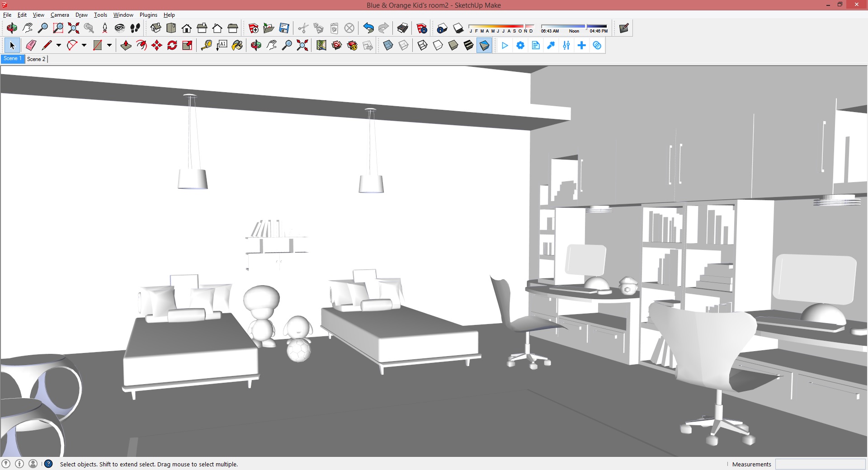Click the status bar help question icon
The width and height of the screenshot is (868, 470).
pos(48,464)
